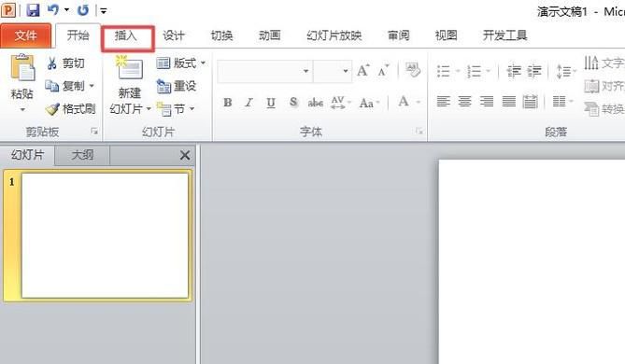Click the Numbering list icon

tap(474, 71)
